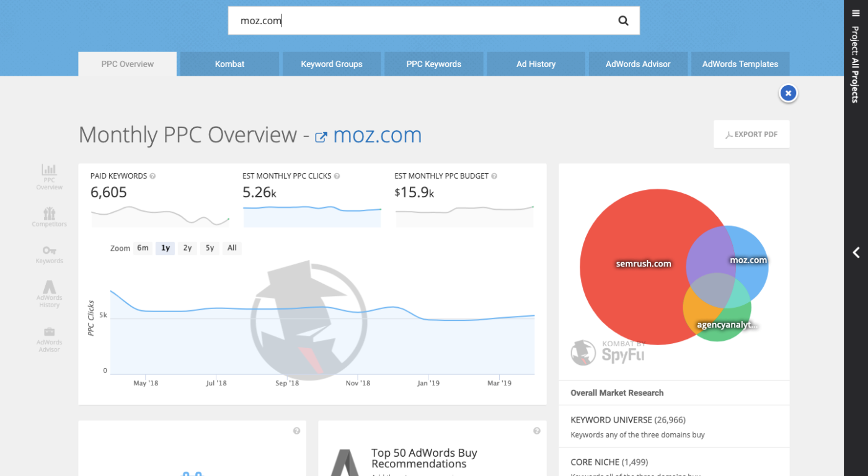
Task: Click Overall Market Research heading
Action: pos(617,393)
